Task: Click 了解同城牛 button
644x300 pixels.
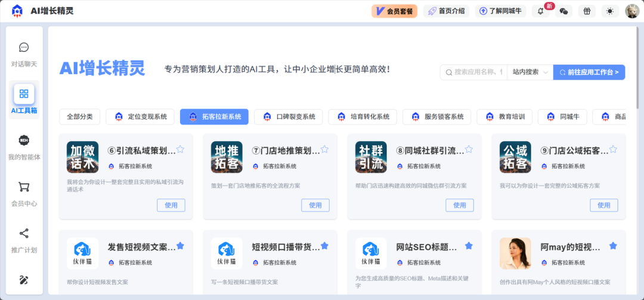Action: 500,11
